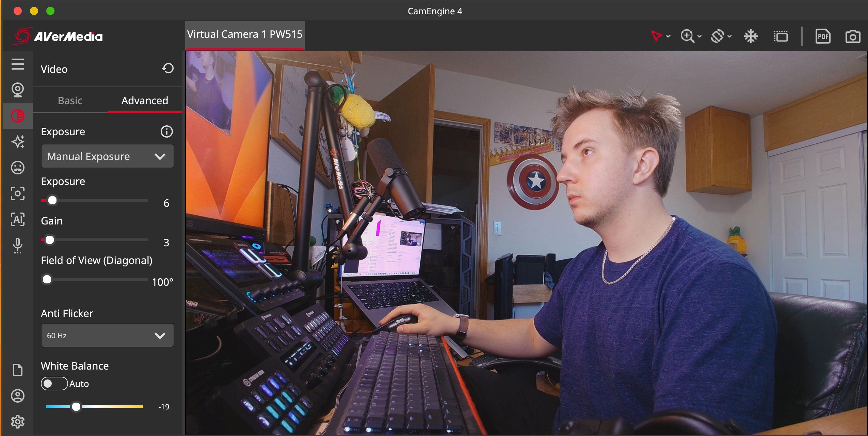Screen dimensions: 868x436
Task: Open the focus framing panel icon
Action: (18, 193)
